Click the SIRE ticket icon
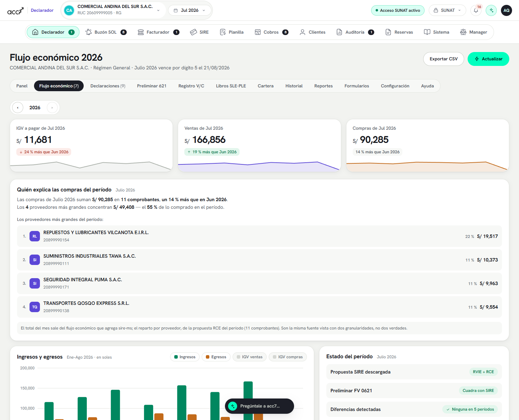This screenshot has width=519, height=420. (193, 32)
